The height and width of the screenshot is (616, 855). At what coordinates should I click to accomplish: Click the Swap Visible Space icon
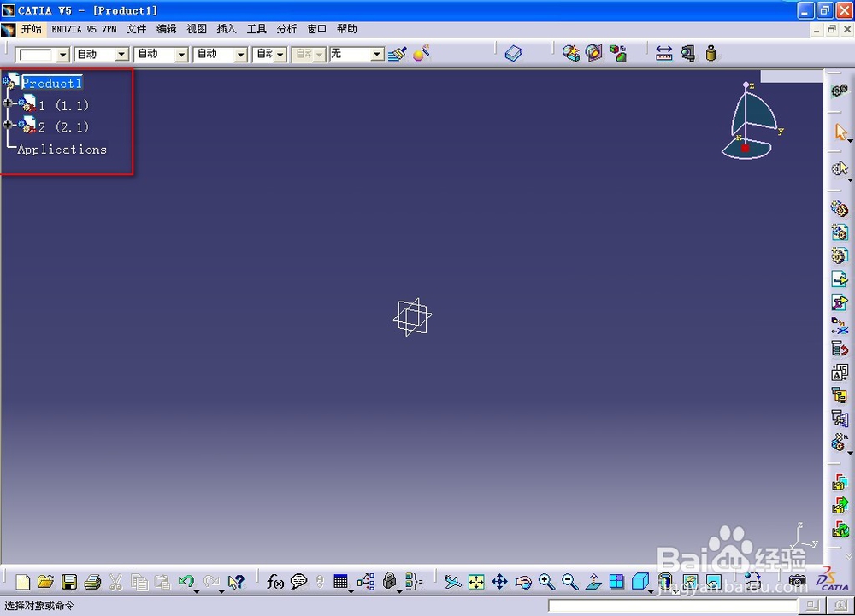point(713,582)
